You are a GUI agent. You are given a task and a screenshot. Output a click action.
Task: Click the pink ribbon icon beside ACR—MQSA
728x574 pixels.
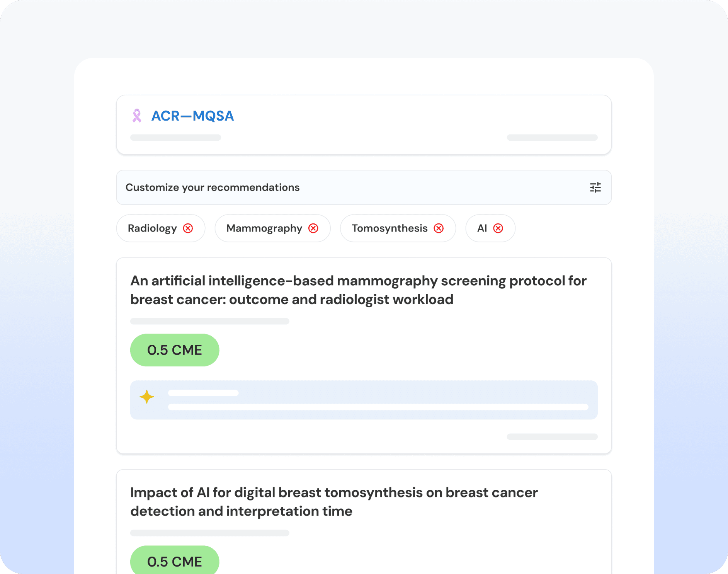pos(137,116)
